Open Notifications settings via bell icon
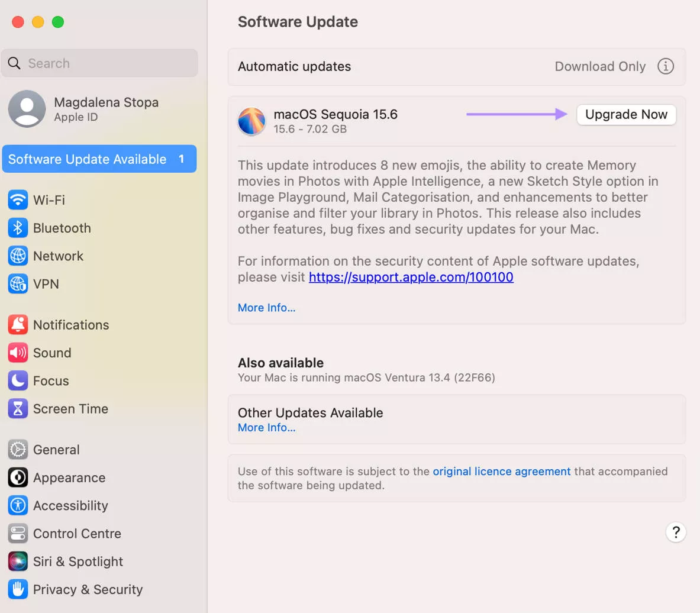This screenshot has height=613, width=700. click(18, 324)
